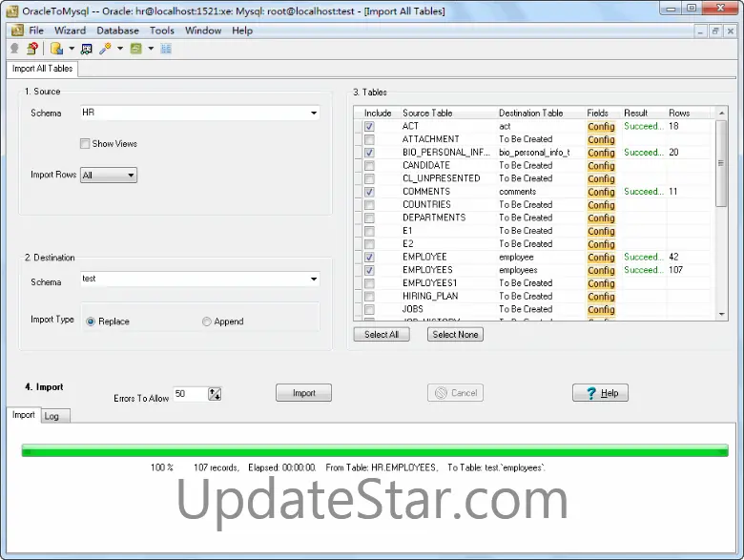Click tables list scroll down arrow

722,314
